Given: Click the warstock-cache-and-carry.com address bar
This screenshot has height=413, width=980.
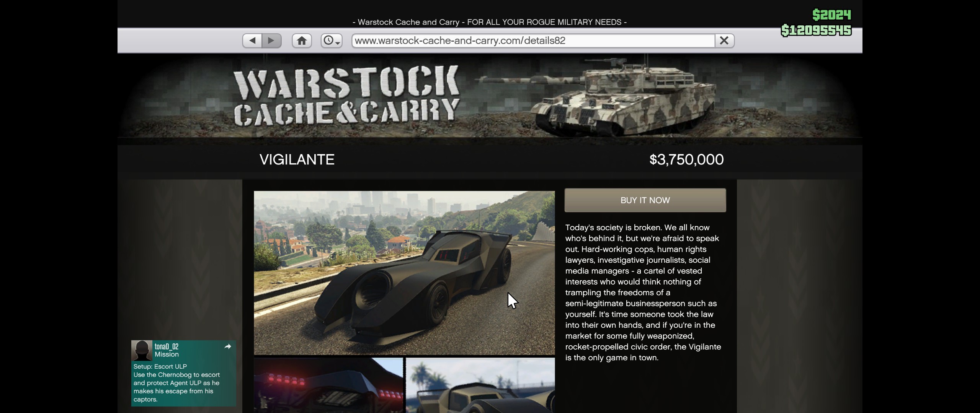Looking at the screenshot, I should [533, 41].
